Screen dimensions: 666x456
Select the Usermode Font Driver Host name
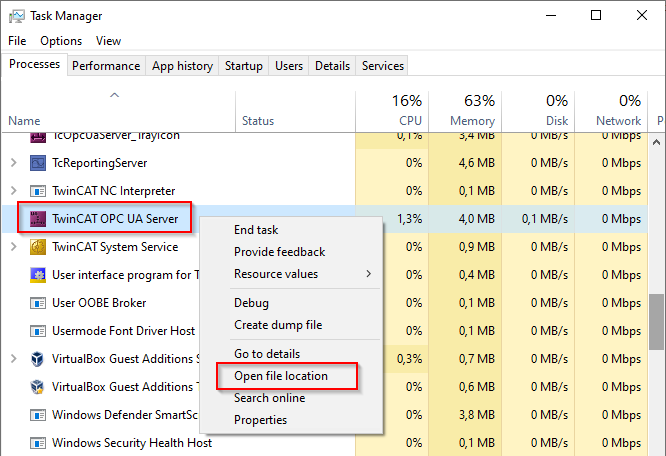124,331
